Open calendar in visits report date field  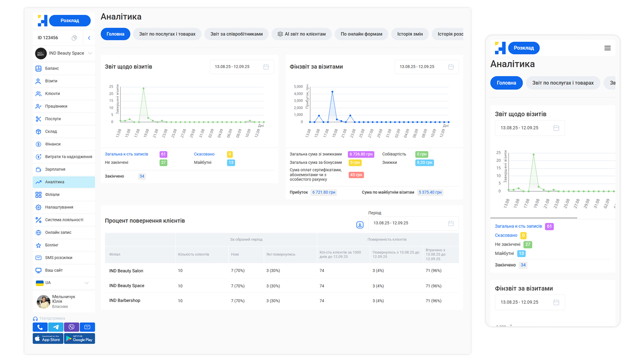(266, 67)
